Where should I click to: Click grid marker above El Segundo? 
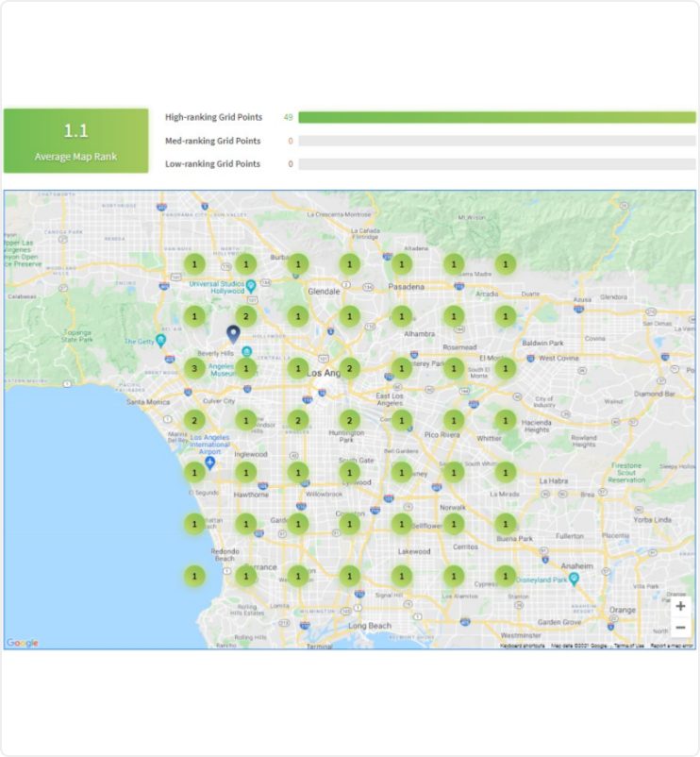(x=194, y=473)
